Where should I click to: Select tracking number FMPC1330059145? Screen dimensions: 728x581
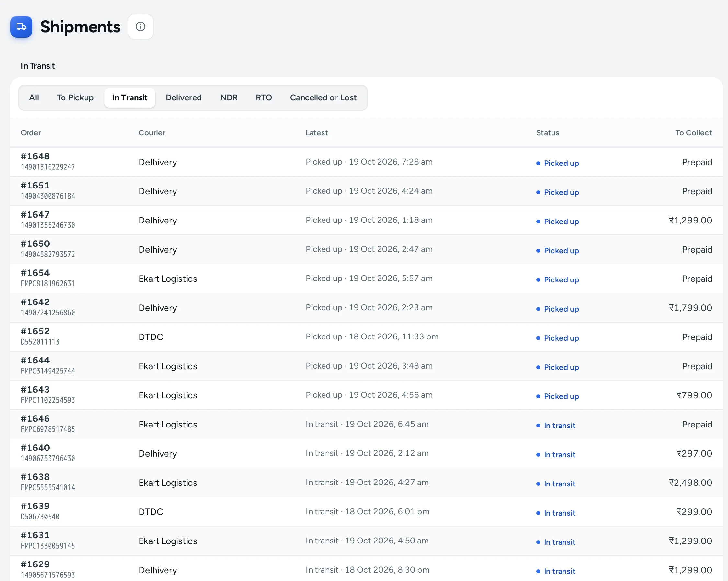[x=48, y=546]
